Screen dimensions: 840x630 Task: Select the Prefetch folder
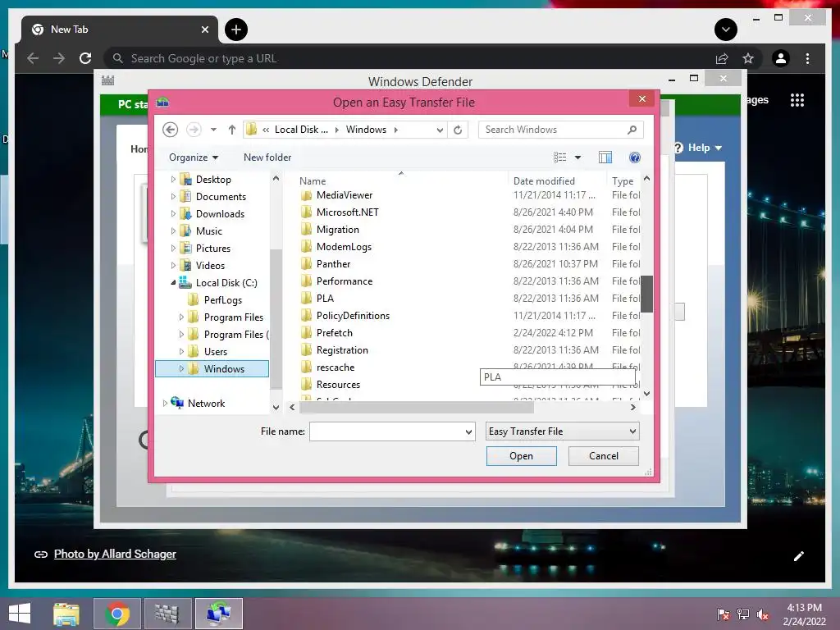coord(335,333)
